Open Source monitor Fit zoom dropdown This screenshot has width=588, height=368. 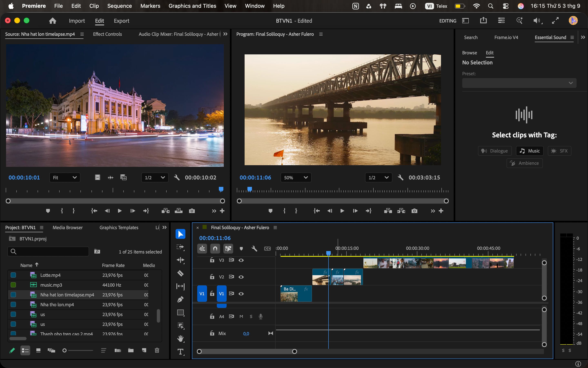point(65,177)
